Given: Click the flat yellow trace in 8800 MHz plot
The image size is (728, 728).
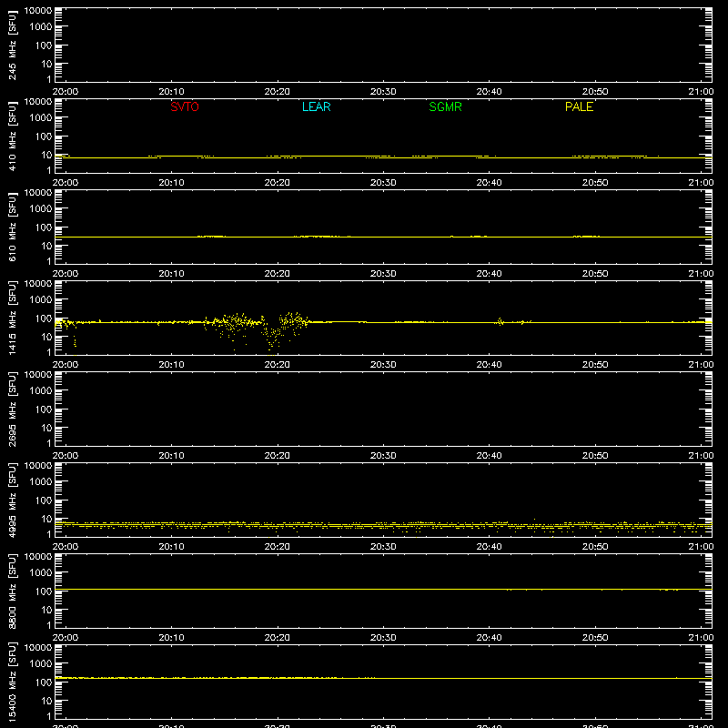Looking at the screenshot, I should coord(383,589).
